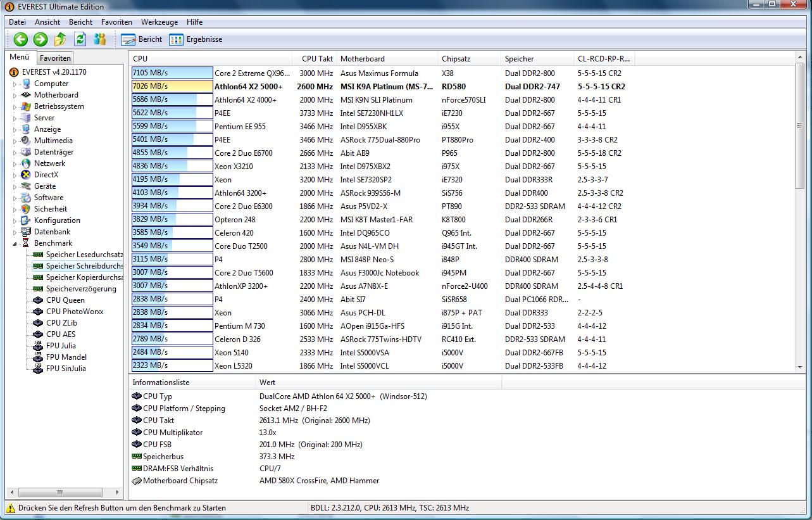Screen dimensions: 812x520
Task: Select CPU PhotoWorxx benchmark item
Action: point(75,312)
